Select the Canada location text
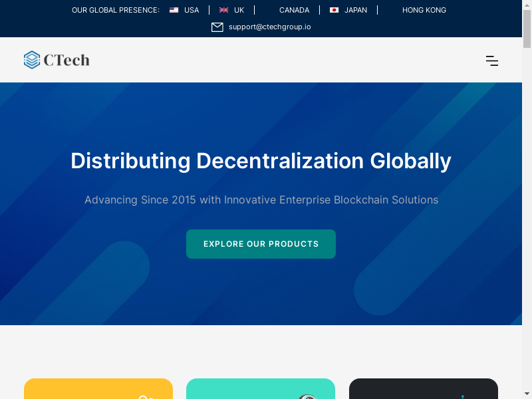This screenshot has width=532, height=399. click(294, 10)
